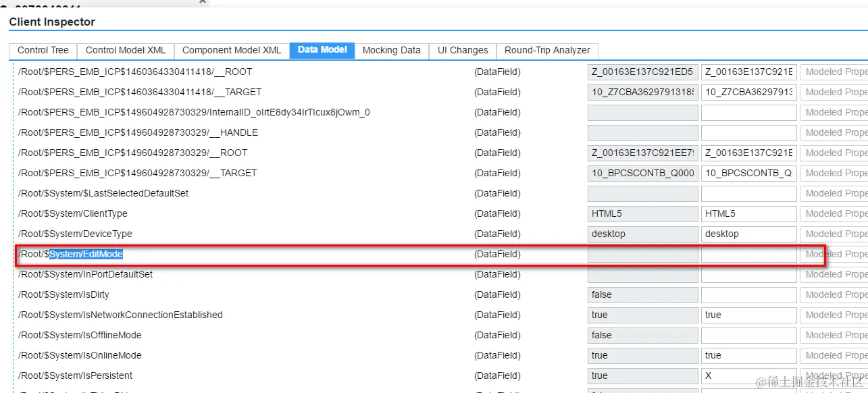
Task: Click the highlighted System/EditMode path
Action: click(x=86, y=254)
